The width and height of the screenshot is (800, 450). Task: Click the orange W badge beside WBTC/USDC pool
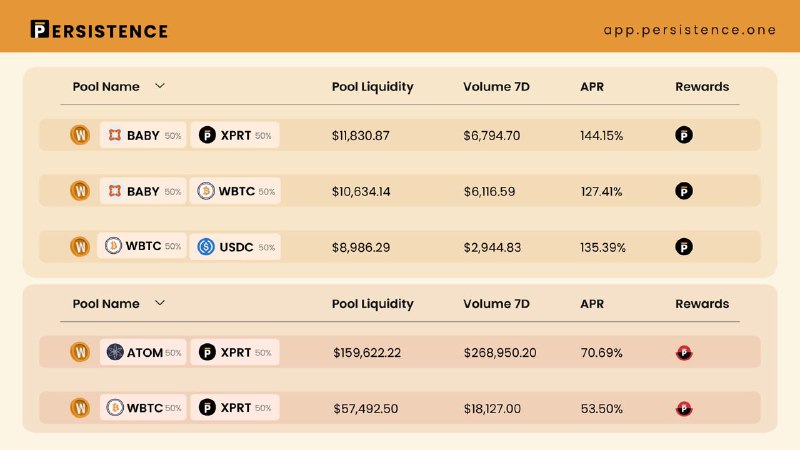[80, 246]
